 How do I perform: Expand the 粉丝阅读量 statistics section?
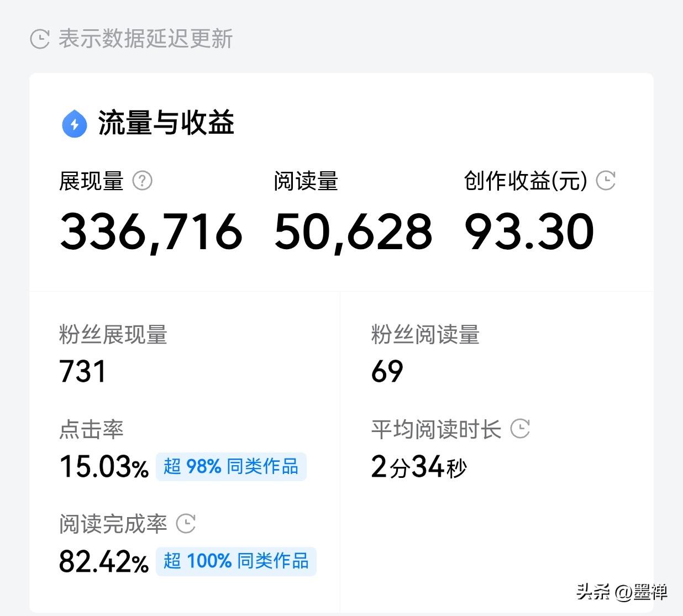pos(425,335)
